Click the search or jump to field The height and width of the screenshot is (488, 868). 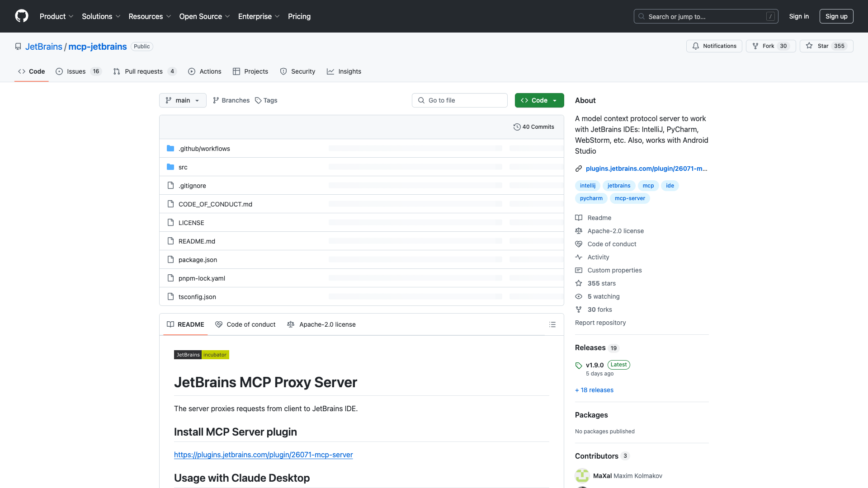pyautogui.click(x=705, y=16)
